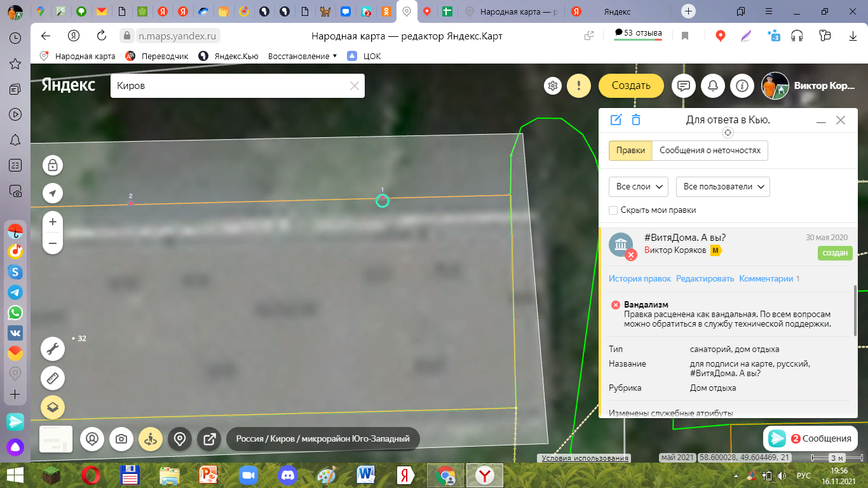Open the WhatsApp icon in browser sidebar
Viewport: 868px width, 488px height.
pos(15,313)
